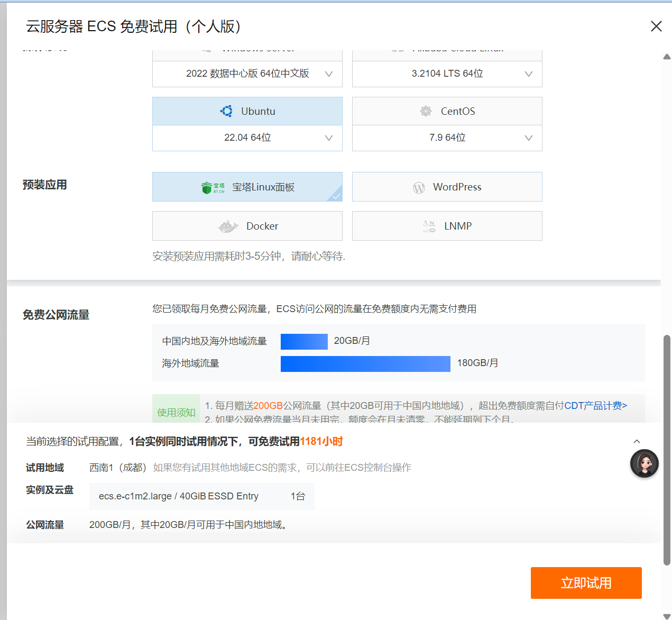Select the Docker preinstalled app
Viewport: 672px width, 620px height.
tap(247, 226)
